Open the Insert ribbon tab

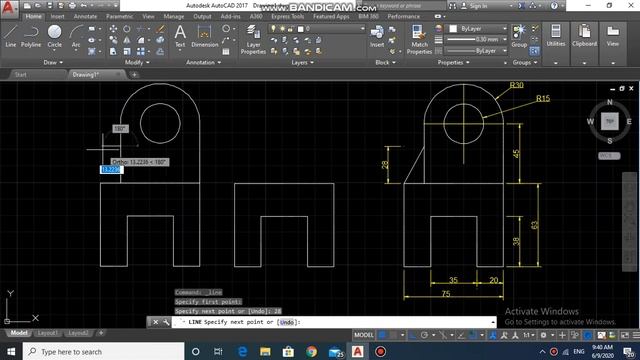pos(58,16)
